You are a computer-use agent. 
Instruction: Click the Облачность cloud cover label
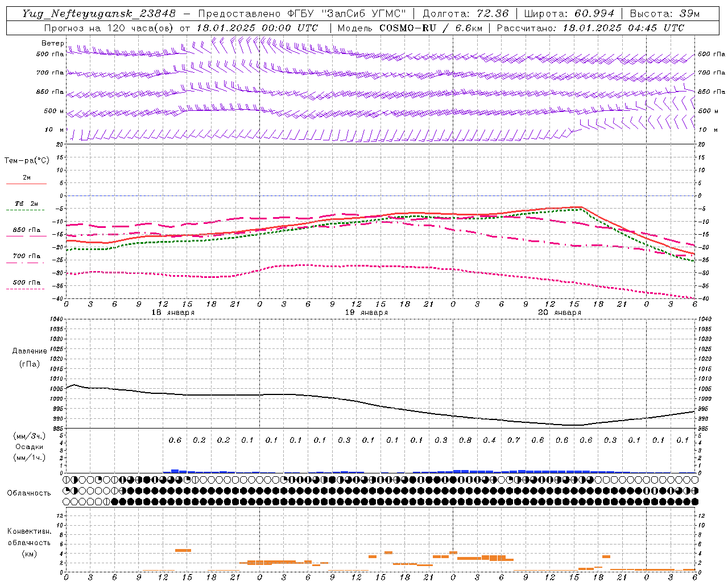pyautogui.click(x=29, y=493)
